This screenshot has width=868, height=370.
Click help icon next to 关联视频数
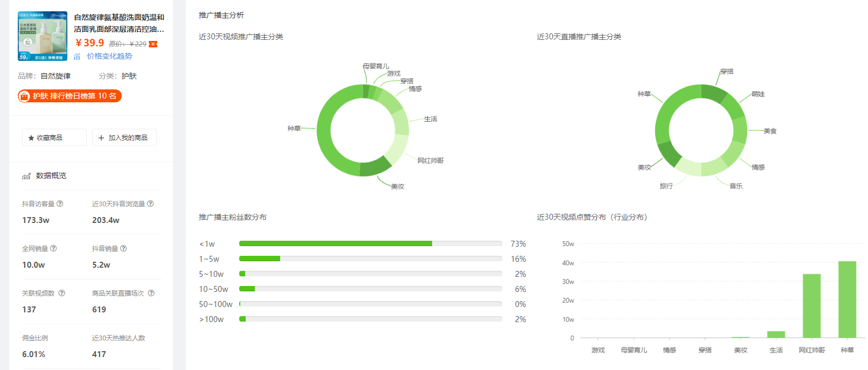tap(61, 293)
